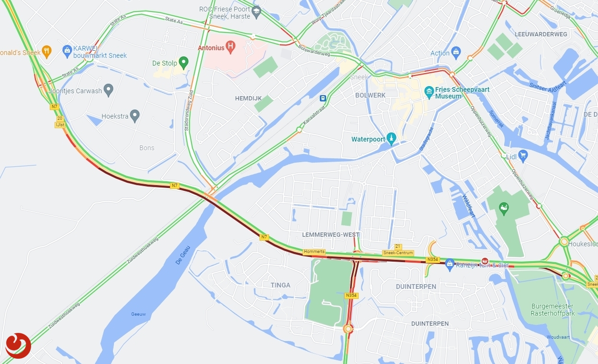Select the Lidl shopping cart marker
Viewport: 598px width, 364px height.
click(523, 155)
